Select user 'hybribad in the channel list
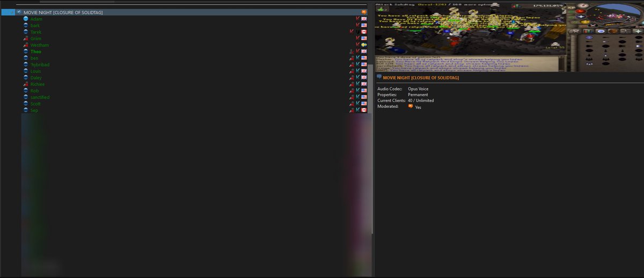The width and height of the screenshot is (644, 278). (40, 64)
